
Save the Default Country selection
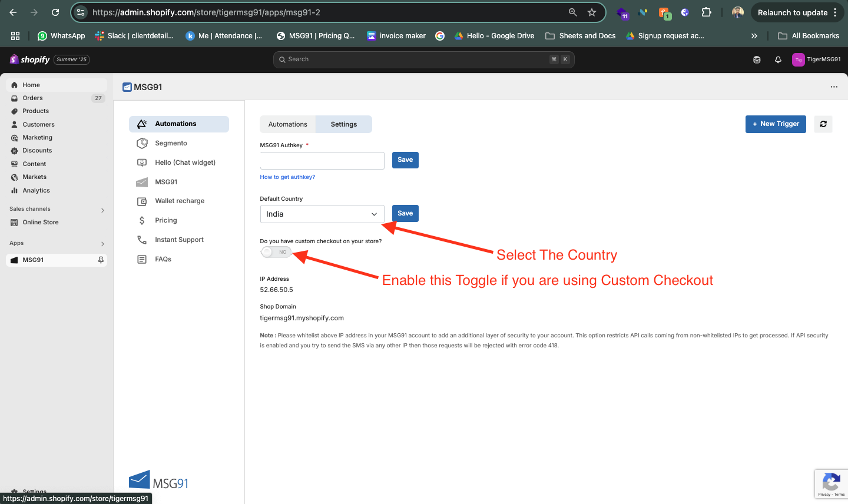(405, 213)
